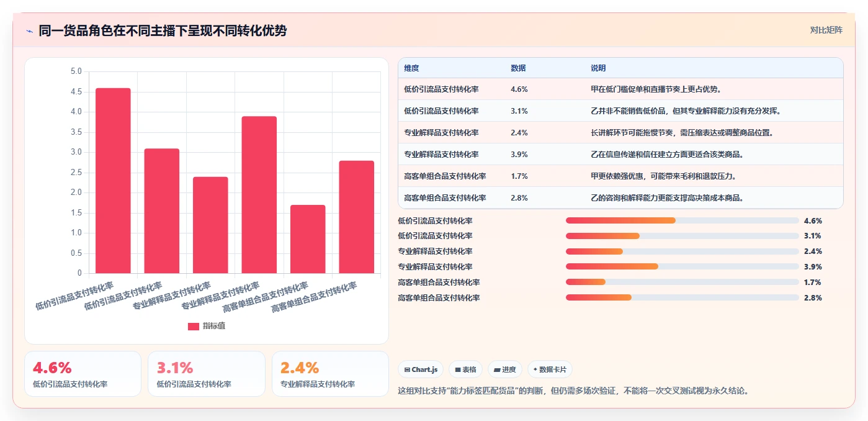Click the shortest chart bar at 1.7

tap(308, 239)
